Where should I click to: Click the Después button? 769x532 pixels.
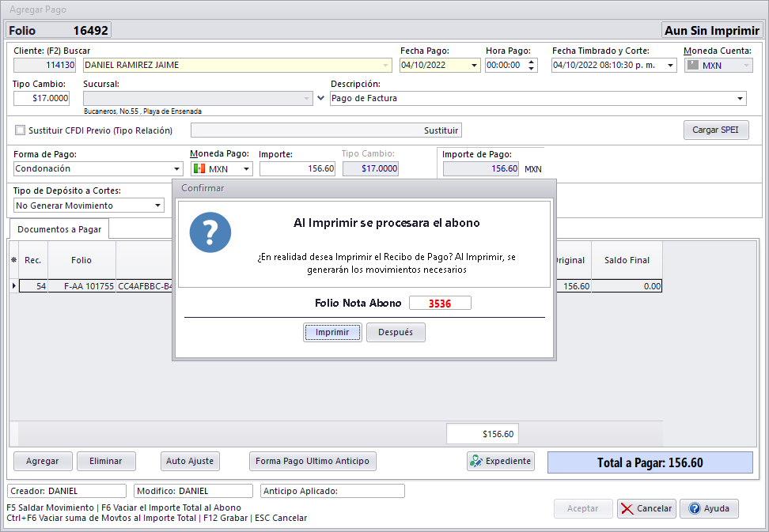click(396, 333)
